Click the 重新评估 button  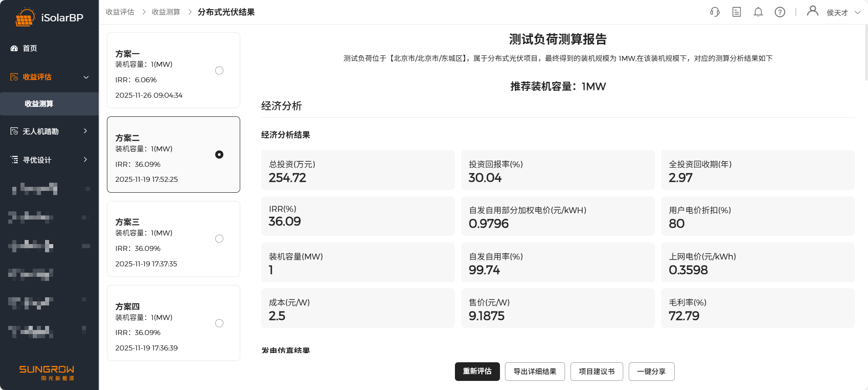477,371
